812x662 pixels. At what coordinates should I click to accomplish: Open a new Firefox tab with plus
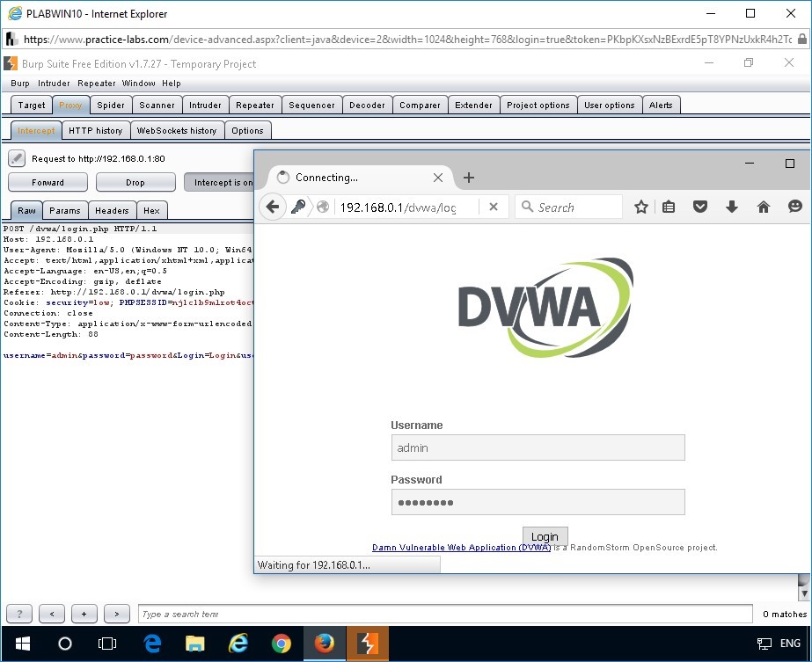tap(468, 178)
